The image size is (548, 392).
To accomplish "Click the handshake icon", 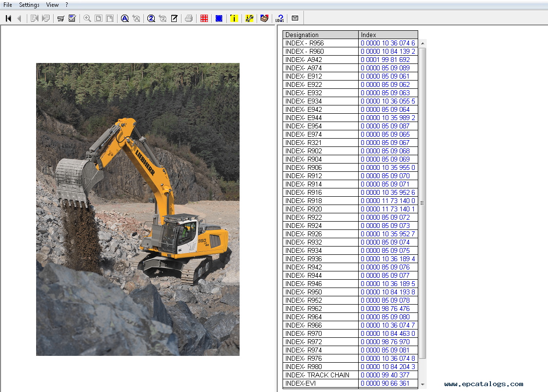I will point(264,19).
